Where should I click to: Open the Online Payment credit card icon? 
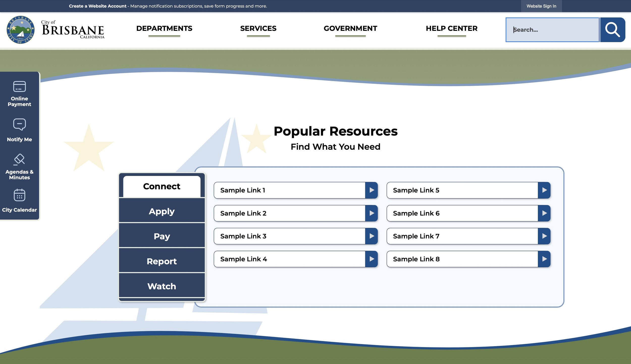[x=19, y=87]
